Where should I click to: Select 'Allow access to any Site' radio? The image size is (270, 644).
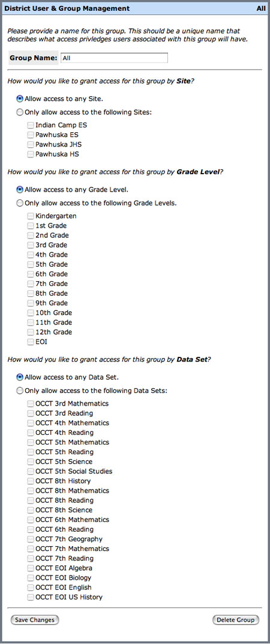click(19, 99)
